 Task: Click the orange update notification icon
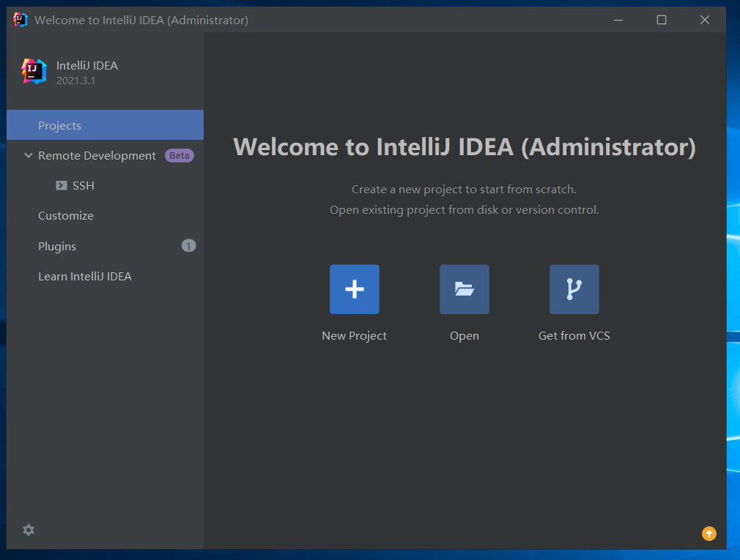(708, 533)
